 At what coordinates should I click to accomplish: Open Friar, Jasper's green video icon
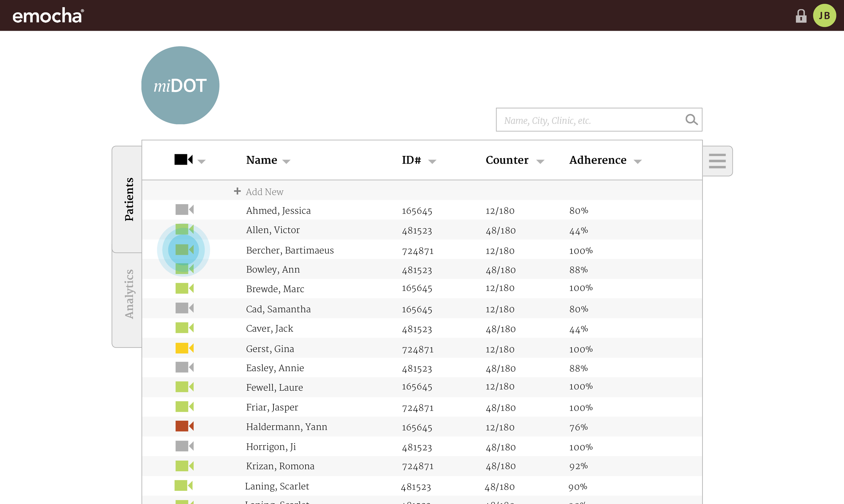pos(184,407)
